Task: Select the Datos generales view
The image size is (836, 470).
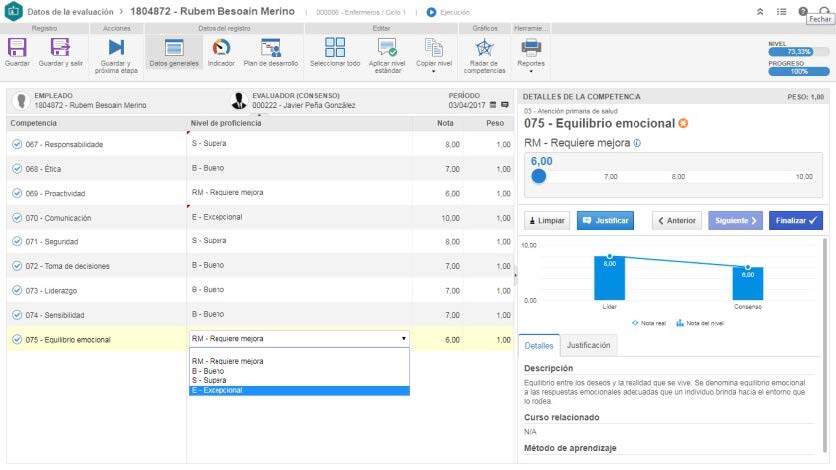Action: pos(174,48)
